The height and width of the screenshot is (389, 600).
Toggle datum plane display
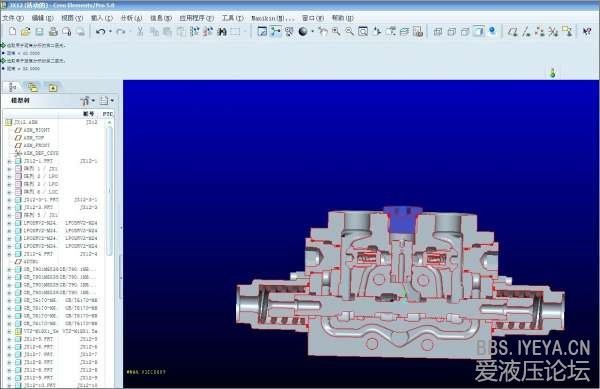[x=513, y=32]
